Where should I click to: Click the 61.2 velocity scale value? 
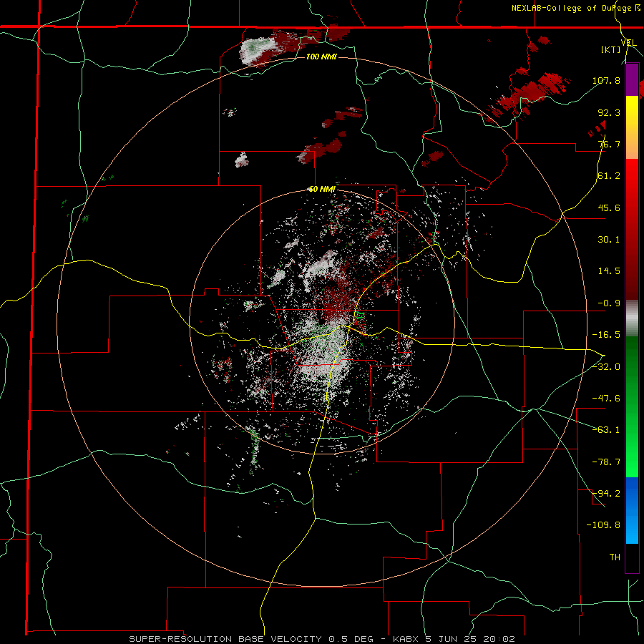[609, 176]
